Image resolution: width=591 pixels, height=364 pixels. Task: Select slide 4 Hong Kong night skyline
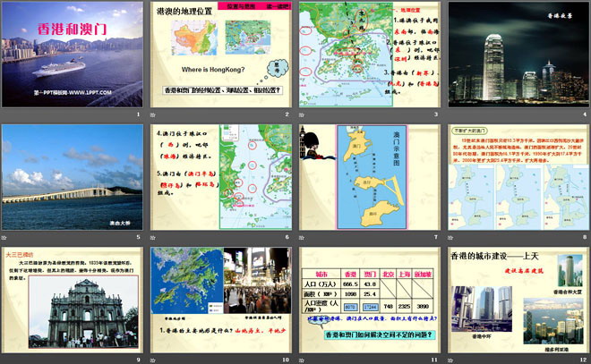[518, 55]
